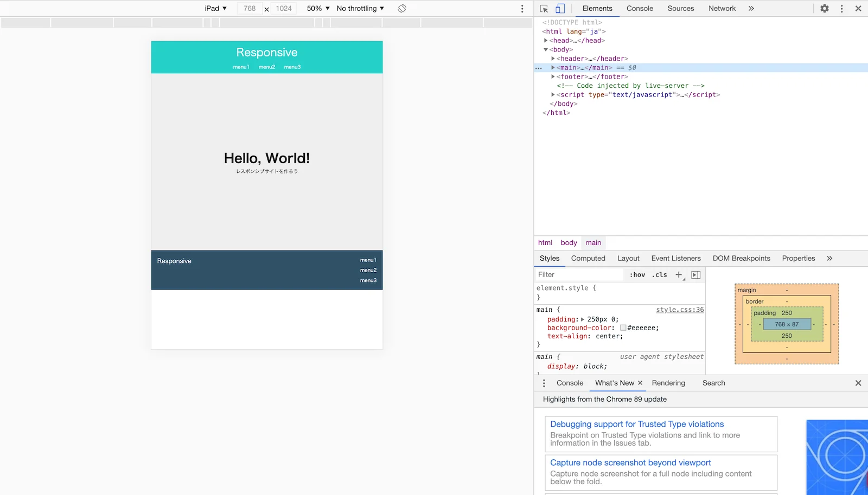Click the inspect element picker icon
This screenshot has height=495, width=868.
tap(544, 9)
